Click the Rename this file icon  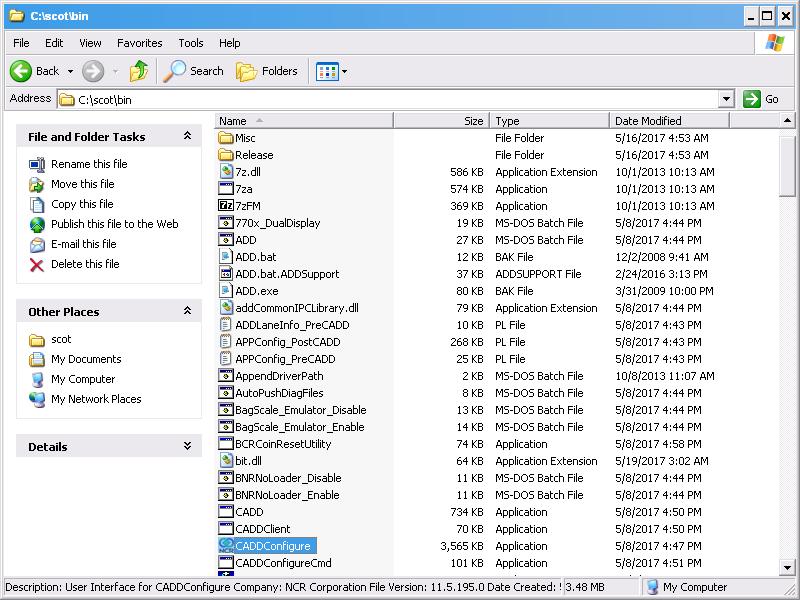pos(37,164)
